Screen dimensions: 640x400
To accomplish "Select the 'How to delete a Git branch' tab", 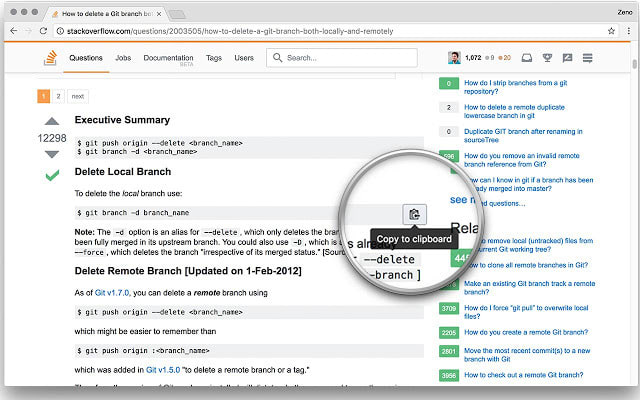I will pyautogui.click(x=107, y=14).
